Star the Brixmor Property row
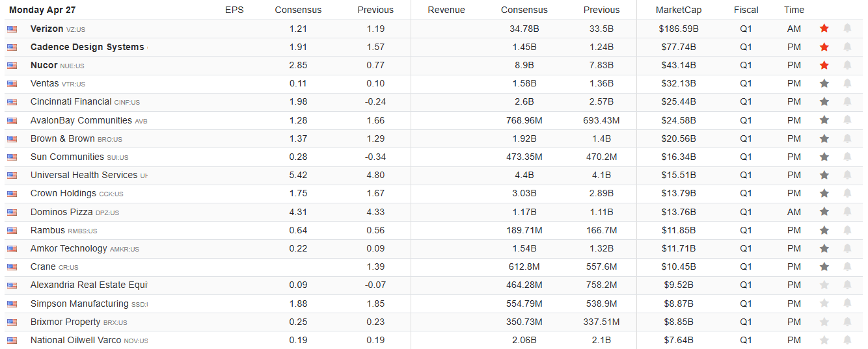 pyautogui.click(x=824, y=322)
